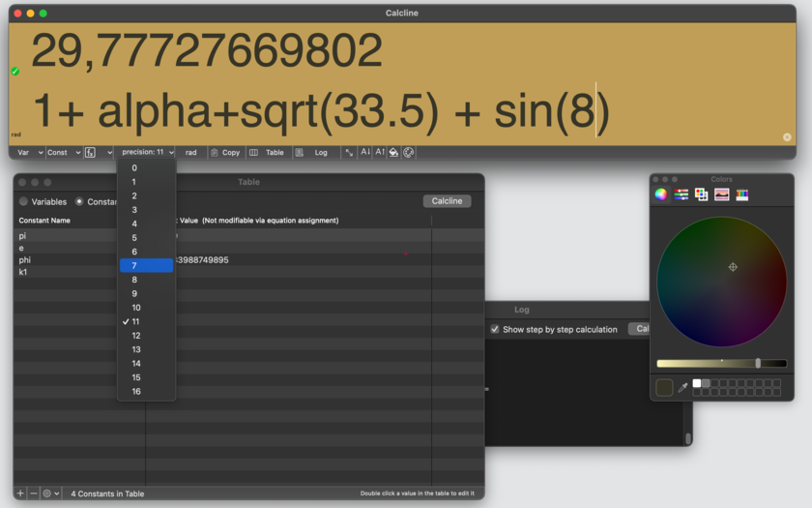Clear the expression with the round x icon
Image resolution: width=812 pixels, height=508 pixels.
pos(787,137)
